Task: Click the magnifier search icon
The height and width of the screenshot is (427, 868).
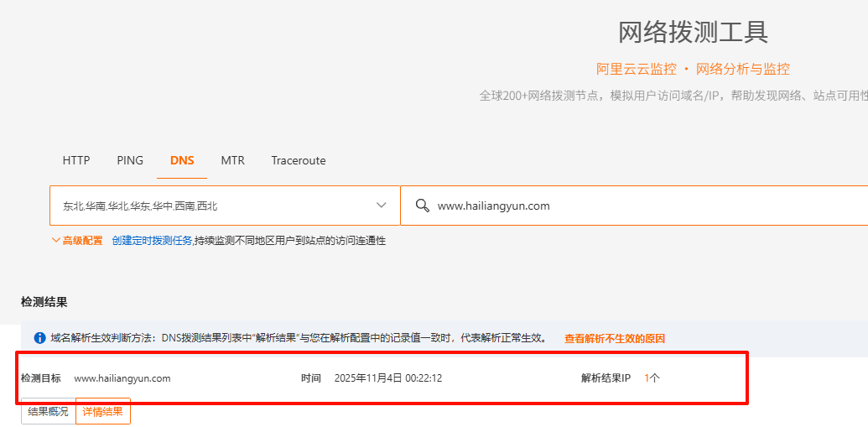Action: [423, 206]
